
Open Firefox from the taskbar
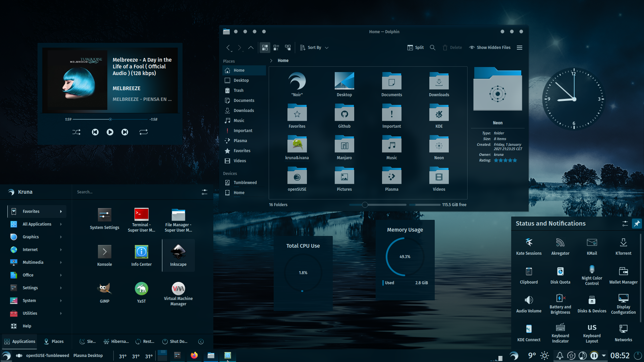[194, 355]
